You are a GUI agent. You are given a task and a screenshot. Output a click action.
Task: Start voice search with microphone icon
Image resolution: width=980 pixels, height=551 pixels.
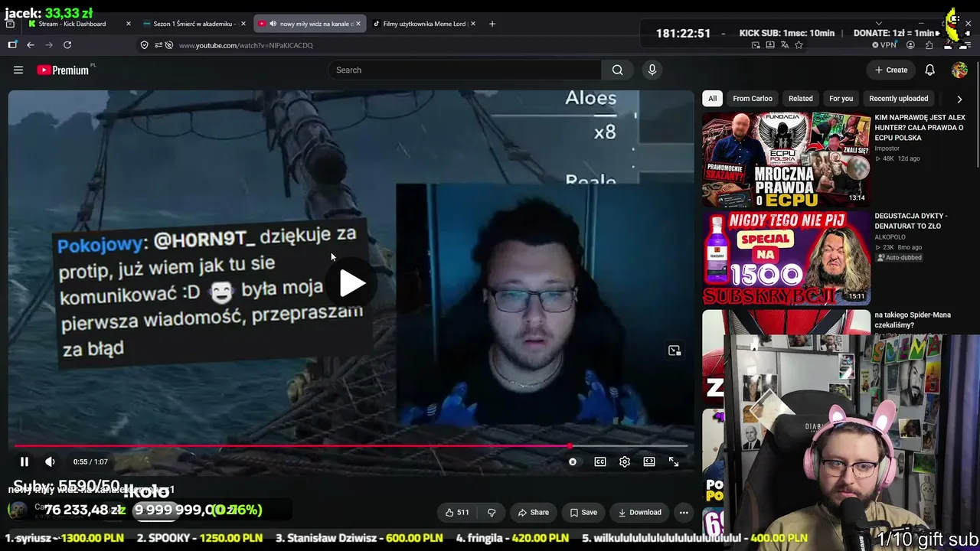tap(652, 70)
